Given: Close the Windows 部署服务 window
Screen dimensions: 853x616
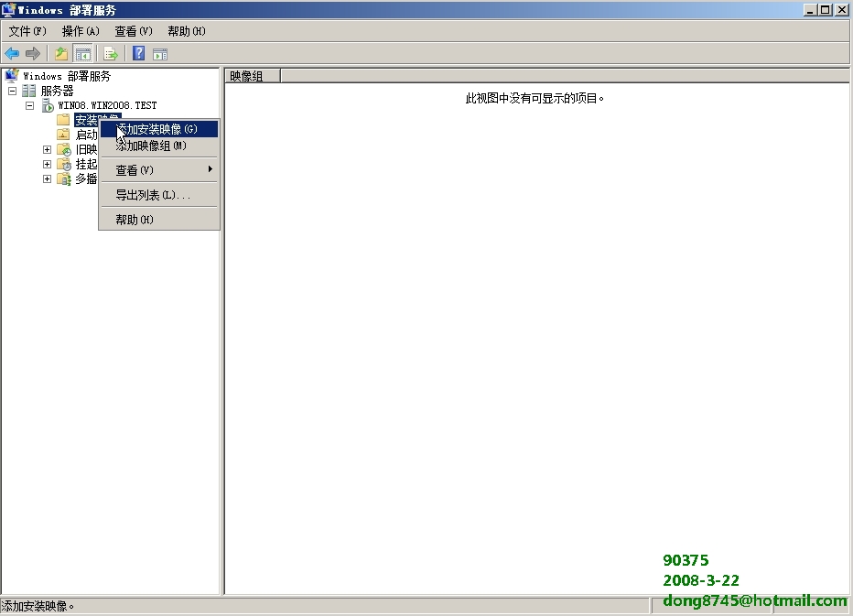Looking at the screenshot, I should click(x=841, y=10).
